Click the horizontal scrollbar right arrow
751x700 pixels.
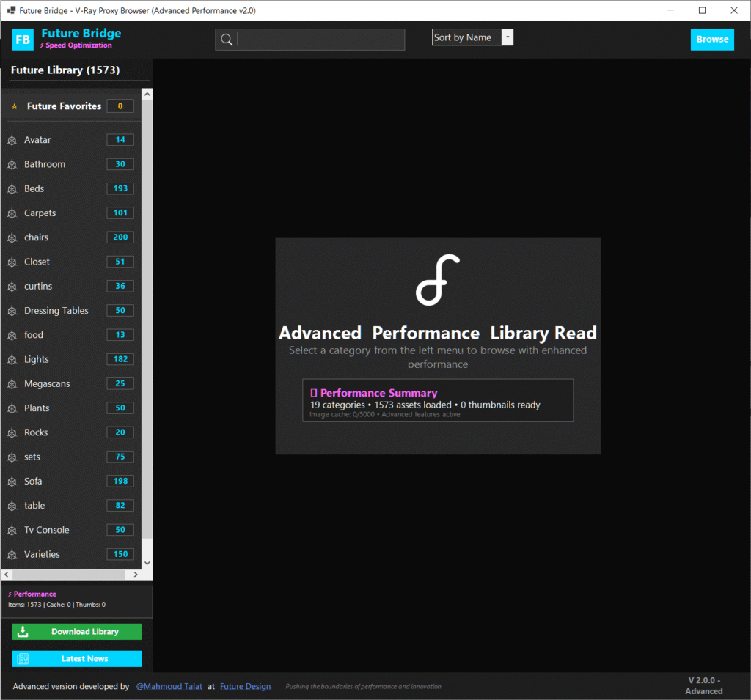pyautogui.click(x=136, y=575)
